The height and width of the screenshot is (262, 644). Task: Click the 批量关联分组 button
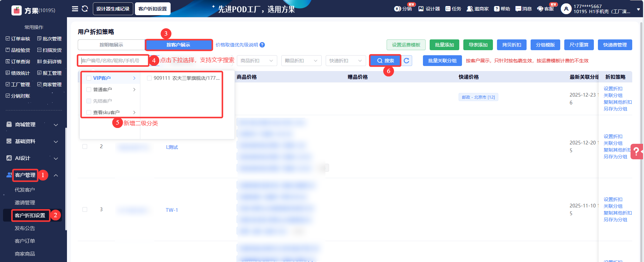(x=442, y=61)
